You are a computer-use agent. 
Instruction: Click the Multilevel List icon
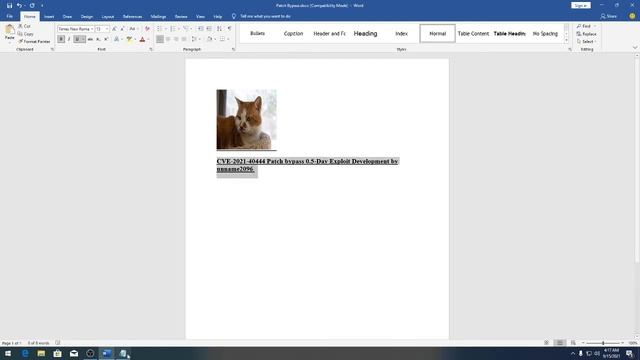click(186, 29)
